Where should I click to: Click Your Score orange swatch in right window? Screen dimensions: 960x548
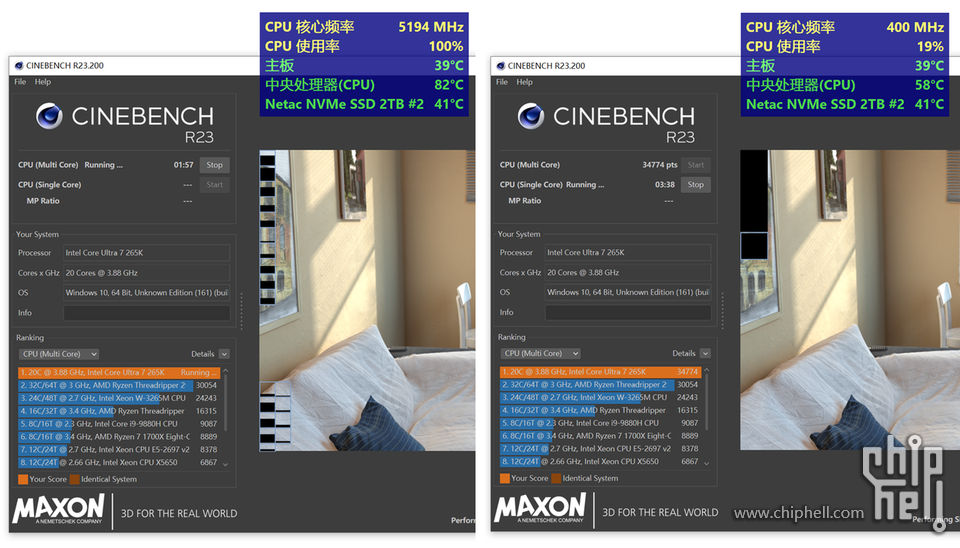coord(504,478)
